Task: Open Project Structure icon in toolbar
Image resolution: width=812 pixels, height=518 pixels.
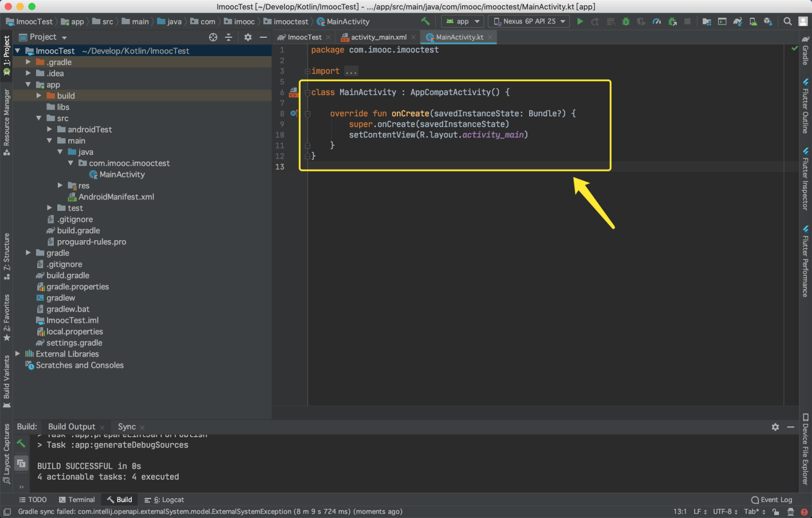Action: (707, 21)
